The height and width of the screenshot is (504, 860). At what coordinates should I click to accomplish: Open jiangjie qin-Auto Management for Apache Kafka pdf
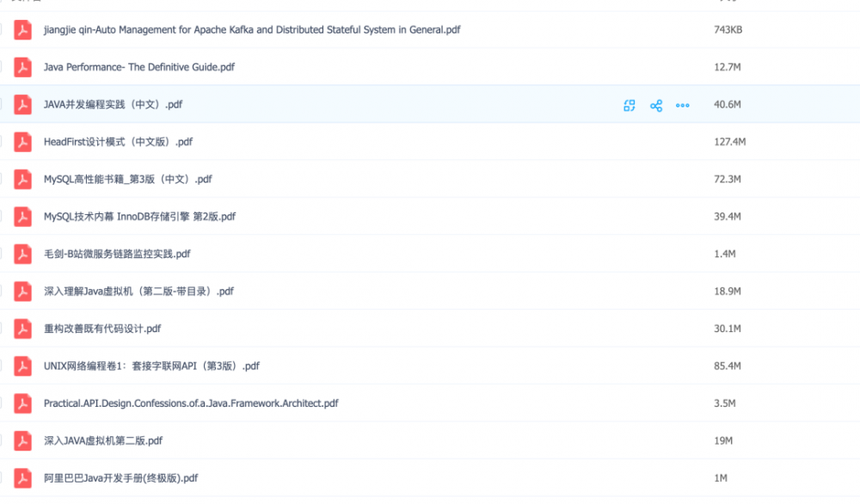252,29
